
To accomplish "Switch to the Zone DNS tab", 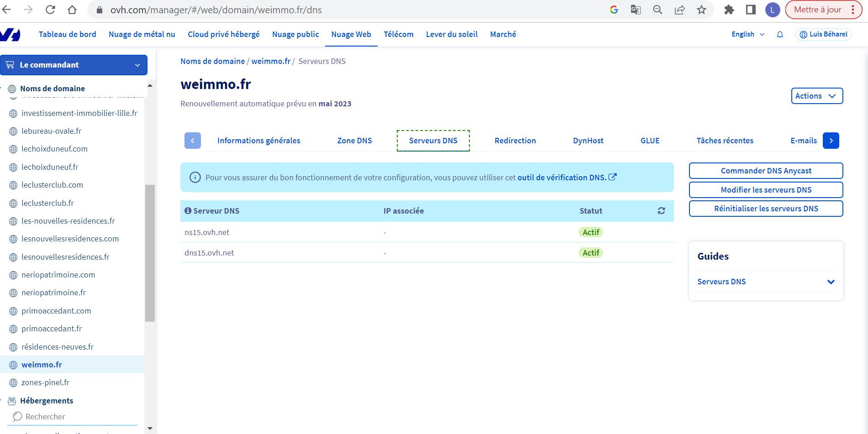I will point(354,141).
